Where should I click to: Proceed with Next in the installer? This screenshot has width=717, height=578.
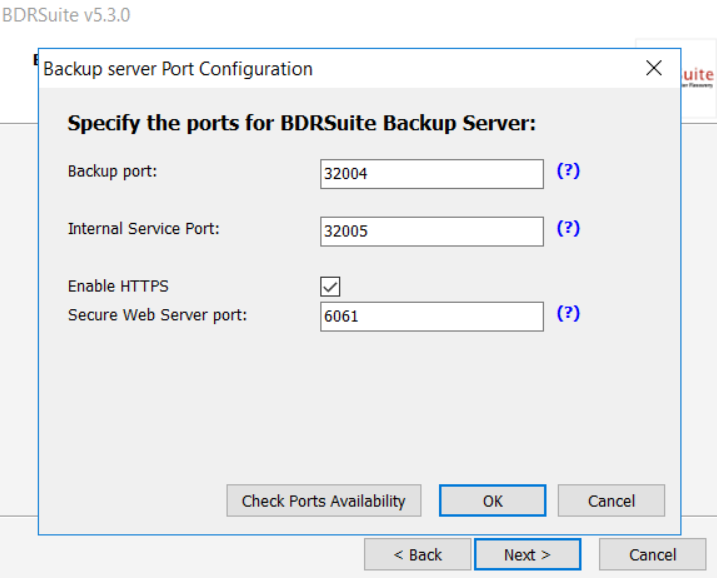[x=528, y=555]
